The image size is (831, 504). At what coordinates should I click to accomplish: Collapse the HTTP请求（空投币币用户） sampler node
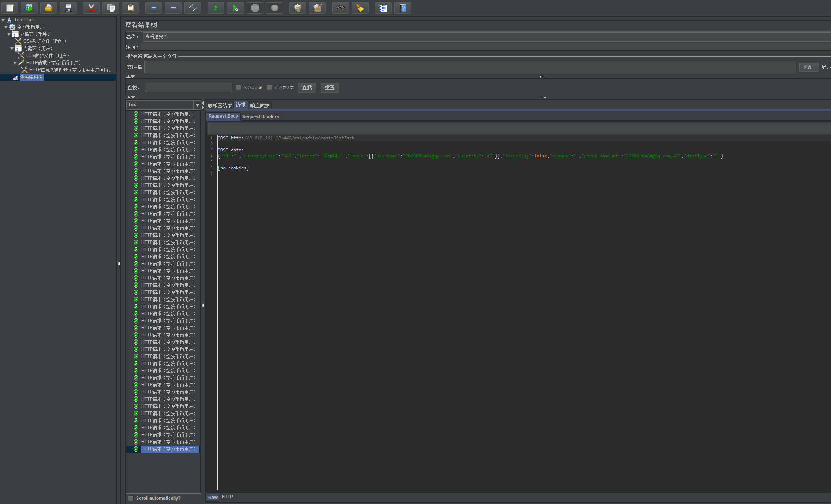click(x=15, y=63)
